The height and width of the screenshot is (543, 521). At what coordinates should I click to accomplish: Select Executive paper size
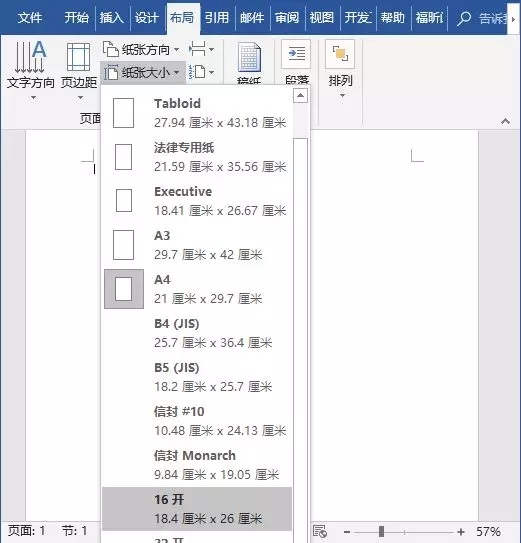tap(197, 201)
